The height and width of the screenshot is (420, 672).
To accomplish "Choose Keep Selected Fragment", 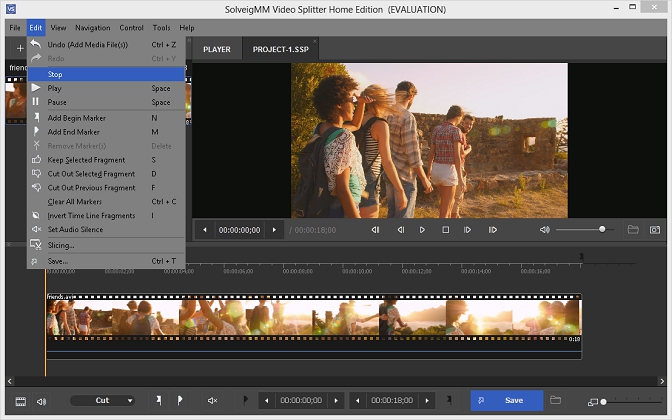I will [x=106, y=160].
